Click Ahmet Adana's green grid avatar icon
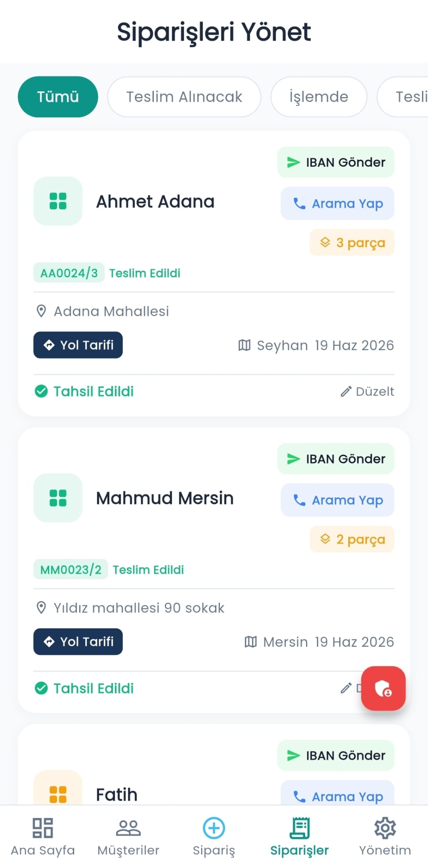The image size is (428, 868). [58, 201]
